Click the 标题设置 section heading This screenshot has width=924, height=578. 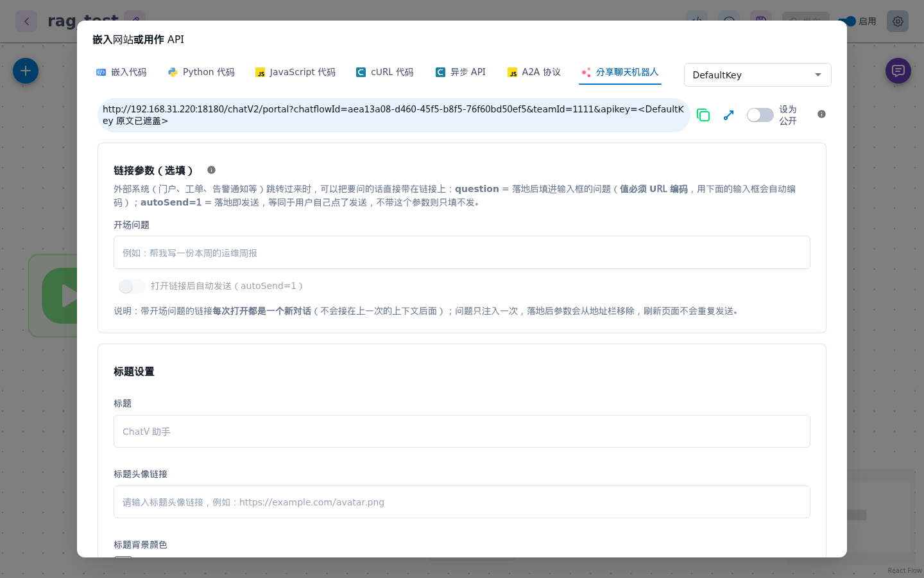134,372
